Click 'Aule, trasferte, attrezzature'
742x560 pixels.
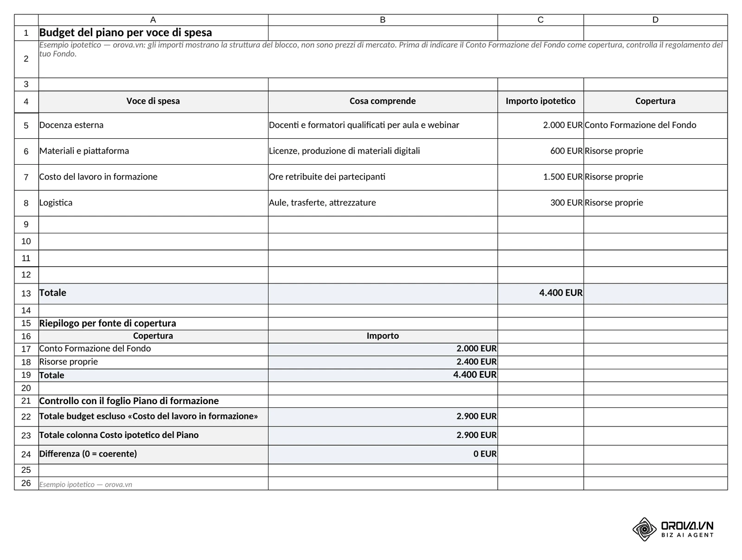tap(322, 203)
